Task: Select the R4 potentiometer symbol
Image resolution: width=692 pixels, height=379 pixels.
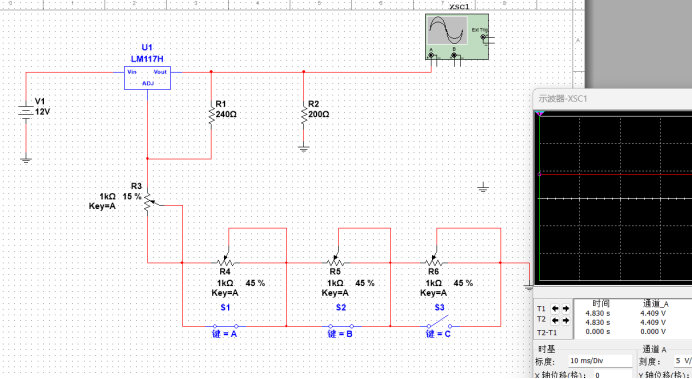Action: (x=225, y=260)
